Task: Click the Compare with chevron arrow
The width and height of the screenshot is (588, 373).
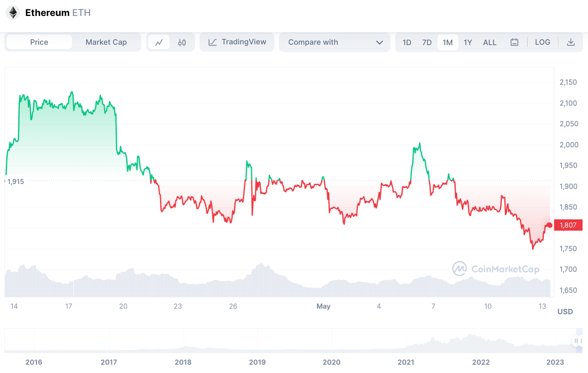Action: pyautogui.click(x=379, y=42)
